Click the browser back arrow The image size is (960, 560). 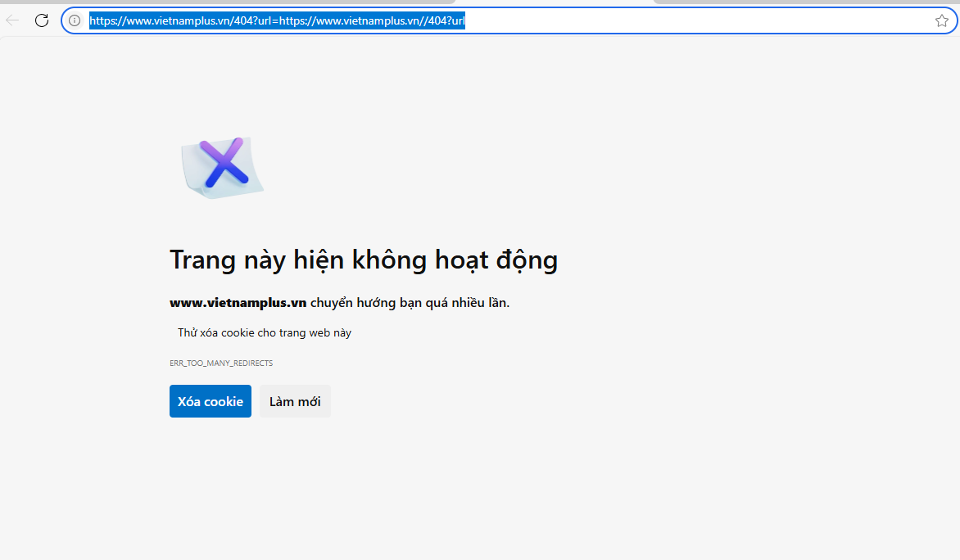coord(12,20)
